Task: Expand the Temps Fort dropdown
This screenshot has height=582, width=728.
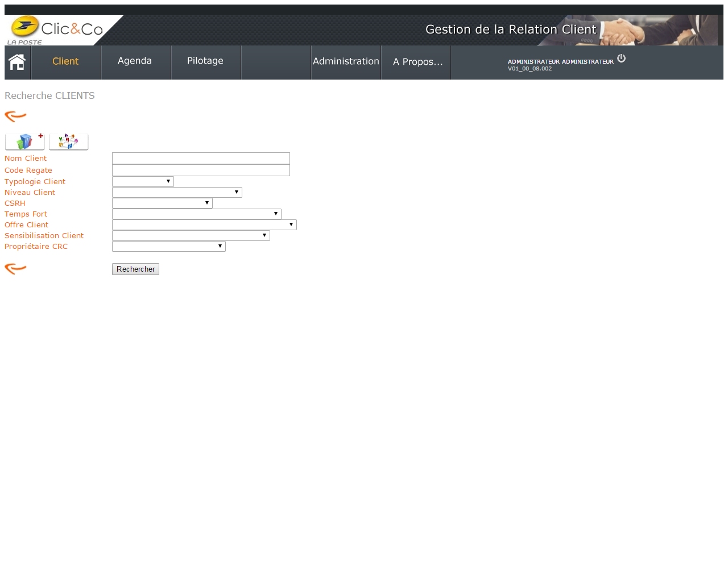Action: pyautogui.click(x=196, y=214)
